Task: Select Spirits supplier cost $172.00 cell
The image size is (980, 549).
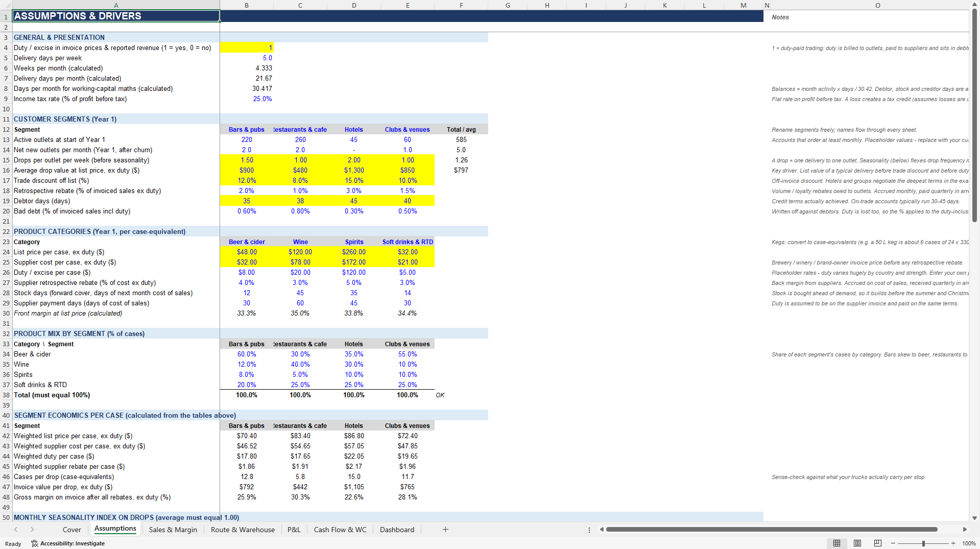Action: [354, 262]
